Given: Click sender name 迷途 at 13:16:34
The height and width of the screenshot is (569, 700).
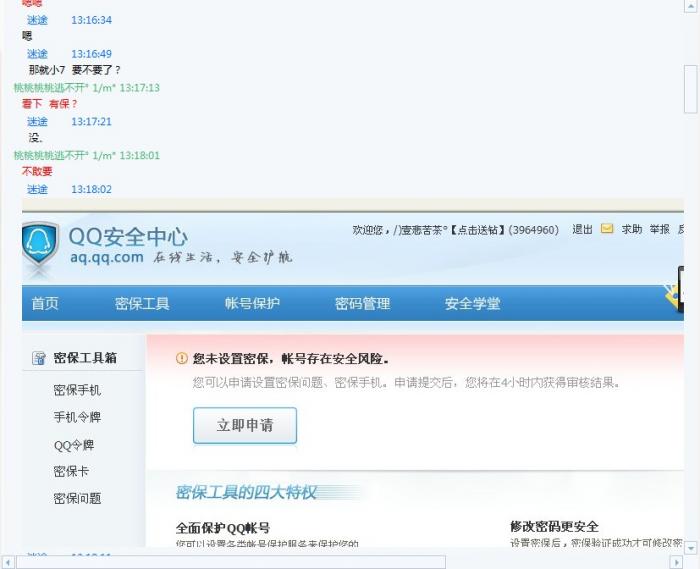Looking at the screenshot, I should [x=37, y=20].
